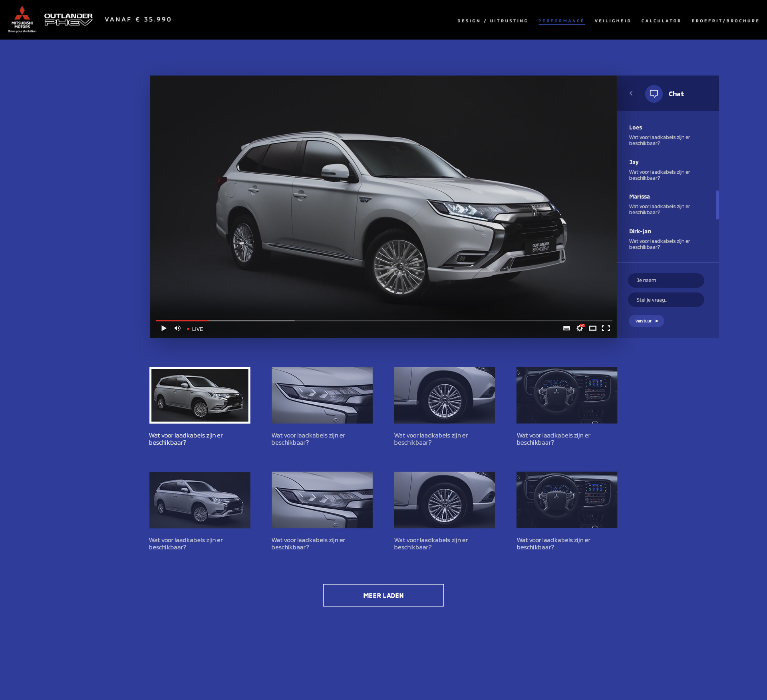Screen dimensions: 767x700
Task: Open the headlight thumbnail in the second row
Action: (x=322, y=500)
